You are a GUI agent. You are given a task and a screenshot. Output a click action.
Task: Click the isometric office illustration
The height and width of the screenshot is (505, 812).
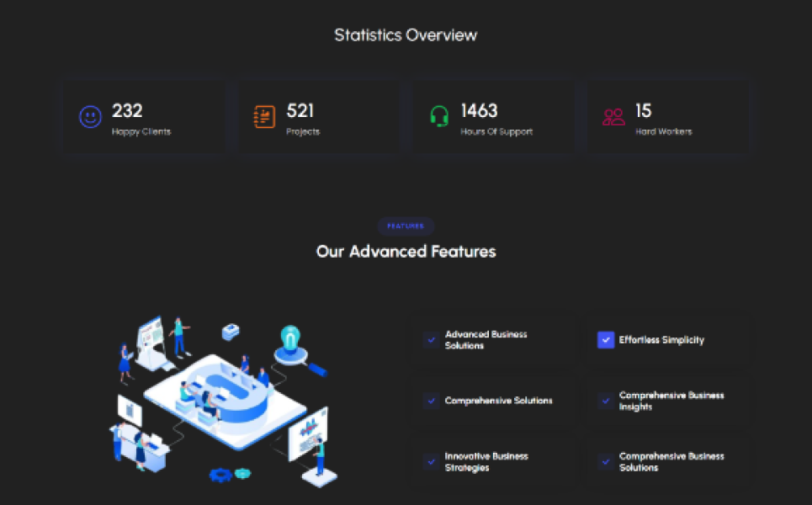coord(221,400)
